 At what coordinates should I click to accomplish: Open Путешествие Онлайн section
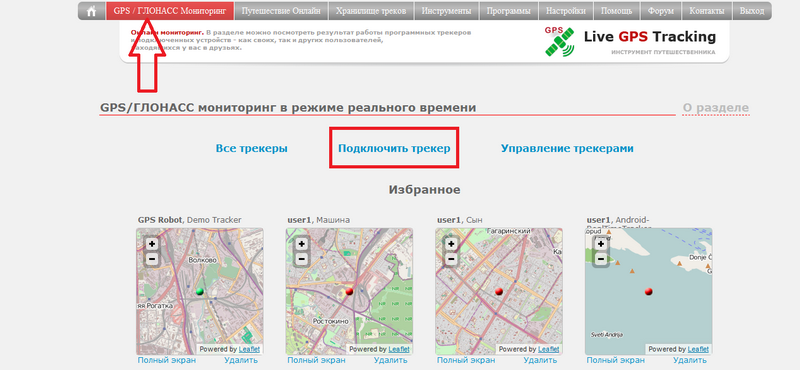281,11
